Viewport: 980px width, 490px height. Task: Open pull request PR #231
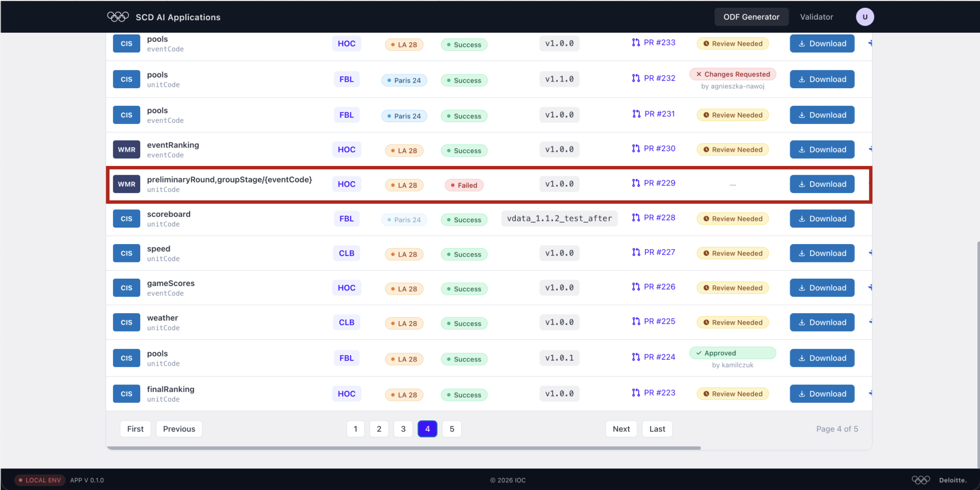(x=653, y=114)
